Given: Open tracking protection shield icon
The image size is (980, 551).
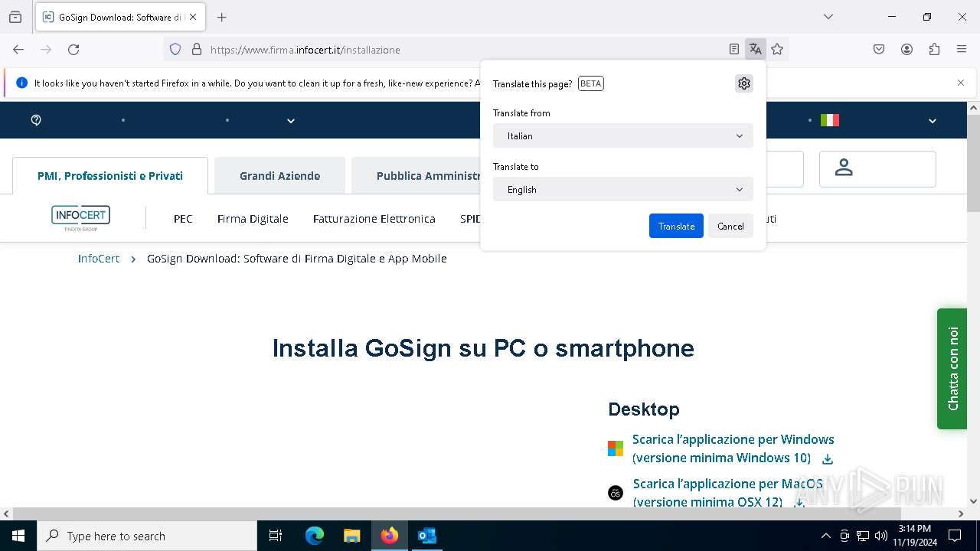Looking at the screenshot, I should click(175, 50).
